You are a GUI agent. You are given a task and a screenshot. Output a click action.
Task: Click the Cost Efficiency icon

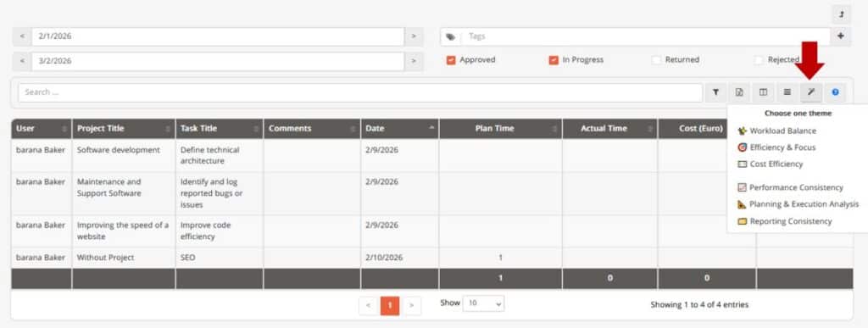(x=743, y=164)
